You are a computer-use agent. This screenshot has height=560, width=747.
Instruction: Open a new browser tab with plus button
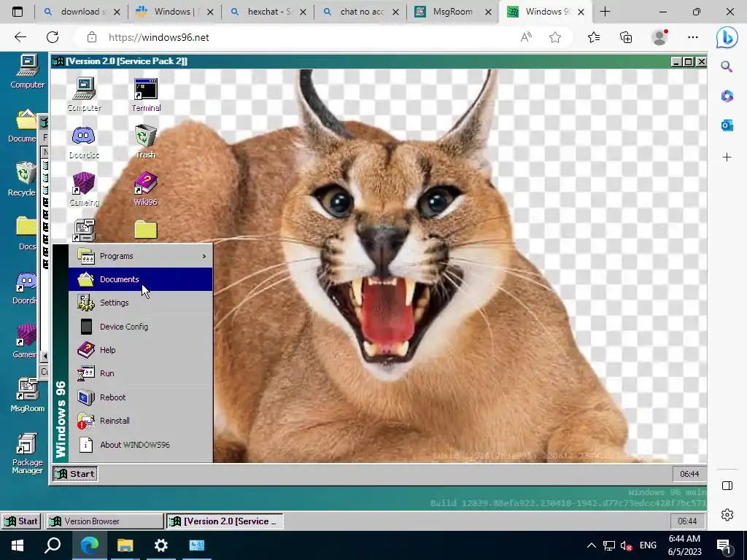(x=605, y=12)
